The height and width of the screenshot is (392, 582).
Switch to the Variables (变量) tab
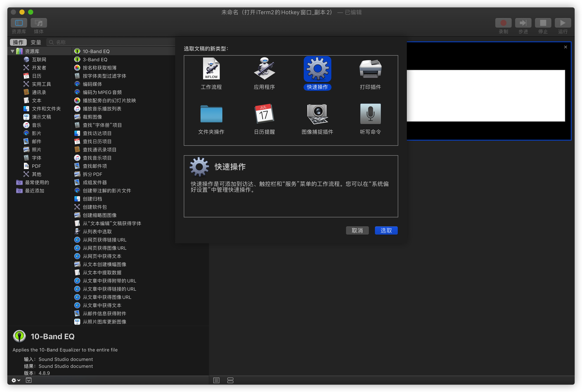[36, 42]
